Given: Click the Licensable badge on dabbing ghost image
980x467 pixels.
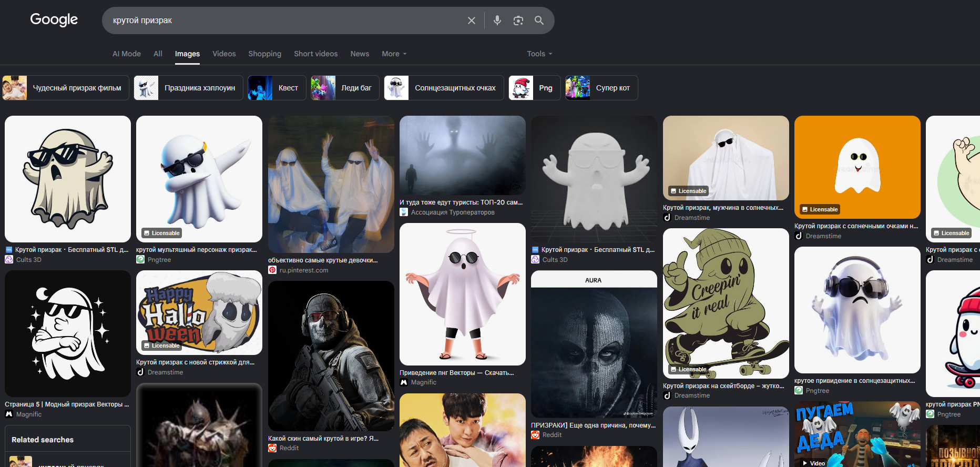Looking at the screenshot, I should pyautogui.click(x=161, y=233).
